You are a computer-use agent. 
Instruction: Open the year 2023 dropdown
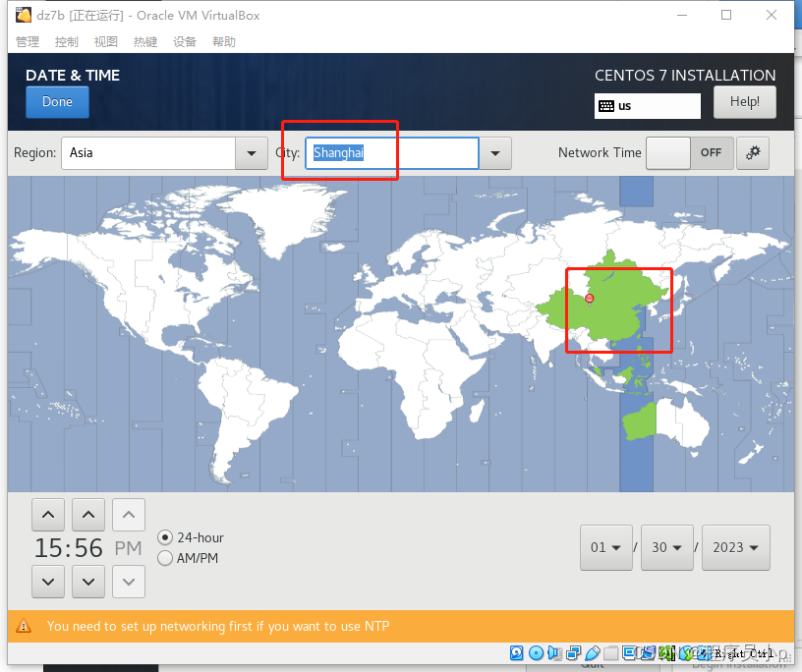pyautogui.click(x=735, y=547)
